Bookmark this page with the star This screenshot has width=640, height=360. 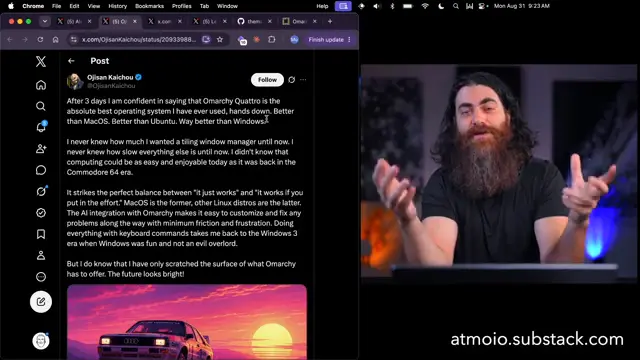pos(220,40)
